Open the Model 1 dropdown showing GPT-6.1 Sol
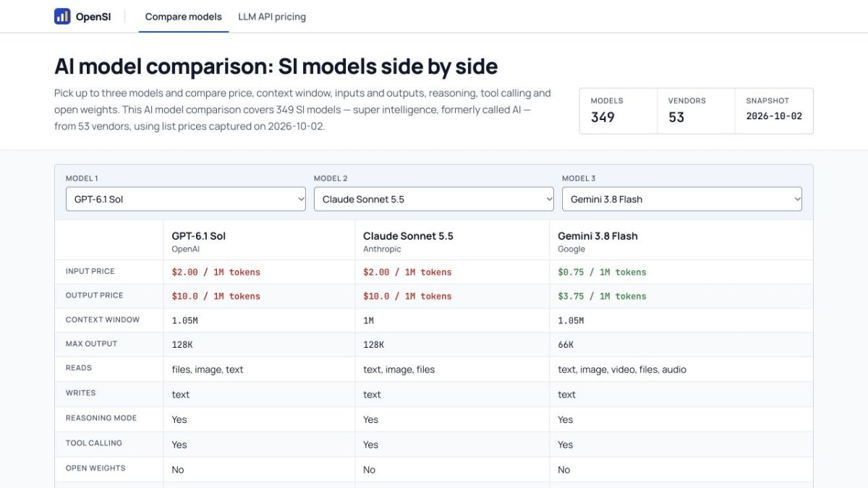Screen dimensions: 868x488 tap(186, 199)
